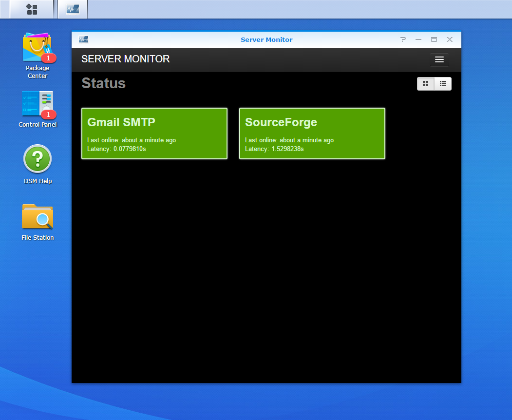Close the Server Monitor window
Viewport: 512px width, 420px height.
tap(450, 39)
